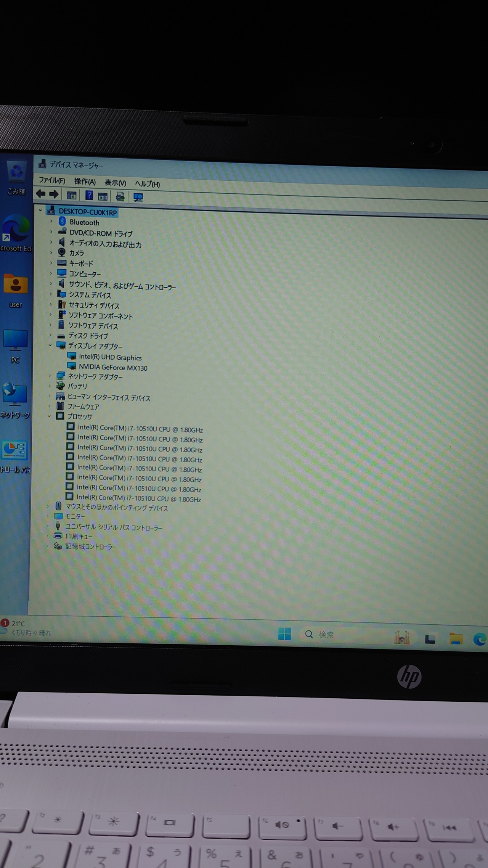
Task: Select the Bluetooth icon in the tree
Action: (62, 221)
